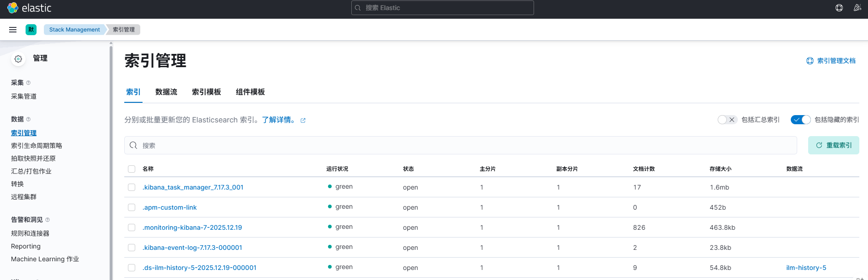Open 索引管理 in sidebar
Image resolution: width=868 pixels, height=280 pixels.
[x=24, y=133]
